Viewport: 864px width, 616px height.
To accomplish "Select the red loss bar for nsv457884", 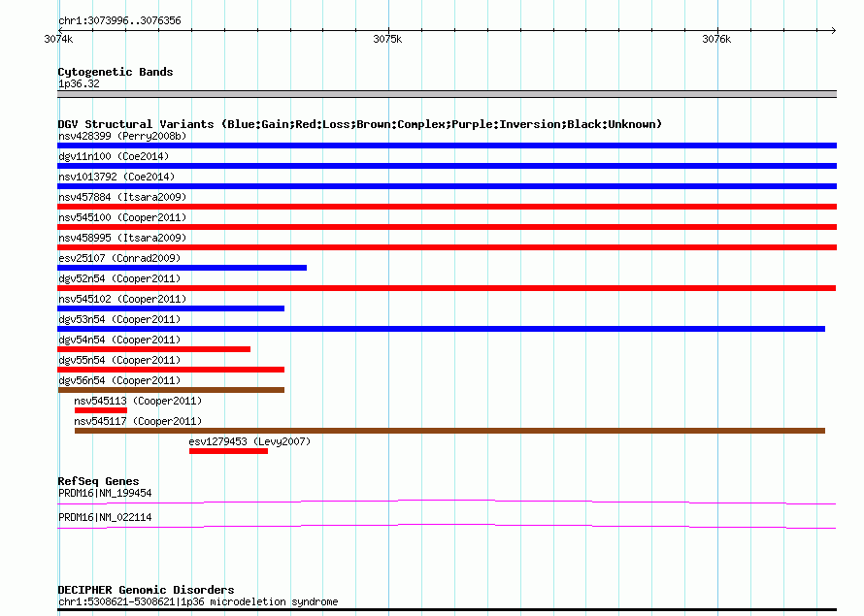I will pyautogui.click(x=447, y=207).
